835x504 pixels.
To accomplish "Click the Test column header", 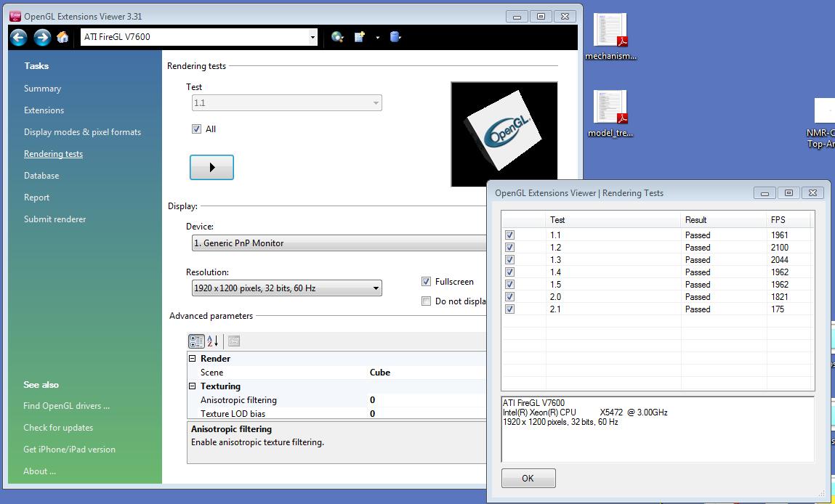I will point(613,220).
